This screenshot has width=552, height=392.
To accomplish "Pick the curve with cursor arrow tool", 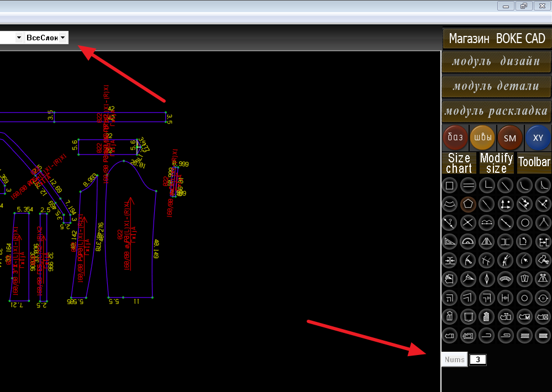I will tap(524, 261).
